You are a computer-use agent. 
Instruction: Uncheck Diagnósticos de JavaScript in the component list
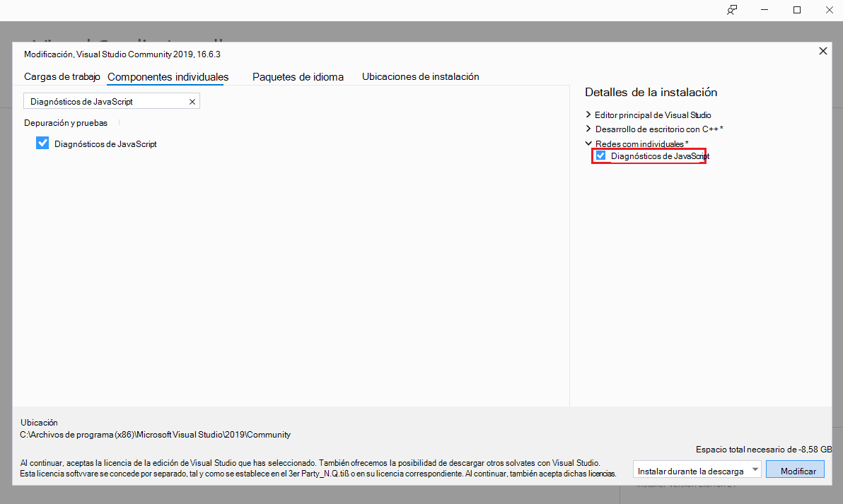pyautogui.click(x=42, y=142)
